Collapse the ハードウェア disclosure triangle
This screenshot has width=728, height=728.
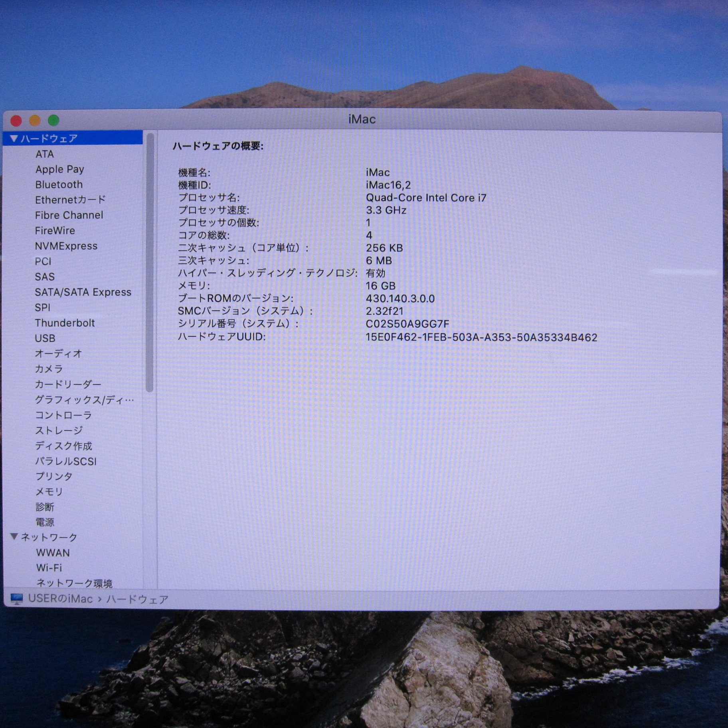[14, 138]
